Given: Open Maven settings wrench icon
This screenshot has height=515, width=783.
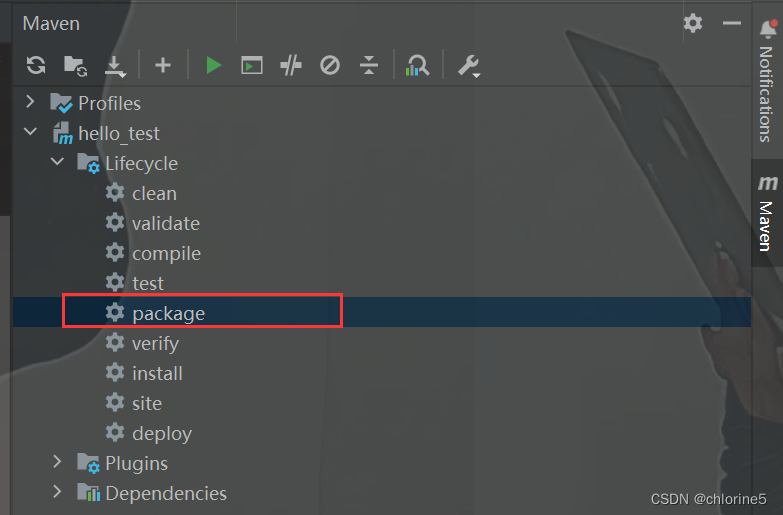Looking at the screenshot, I should 469,66.
